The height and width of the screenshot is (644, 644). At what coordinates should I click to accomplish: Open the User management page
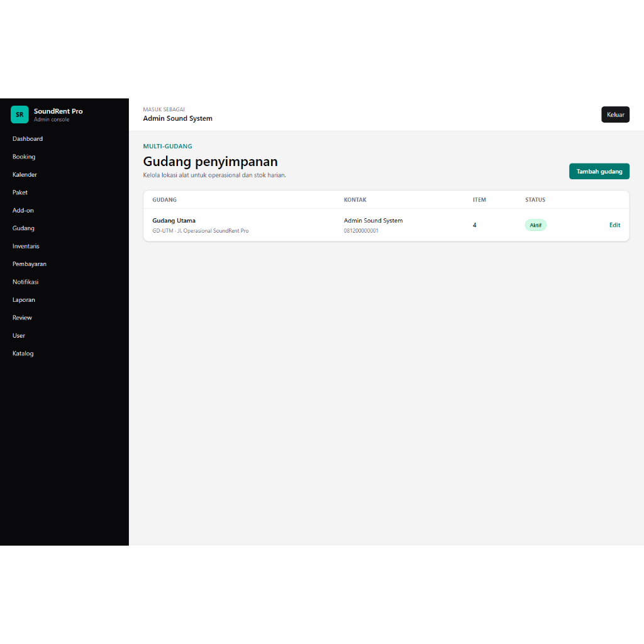point(18,336)
